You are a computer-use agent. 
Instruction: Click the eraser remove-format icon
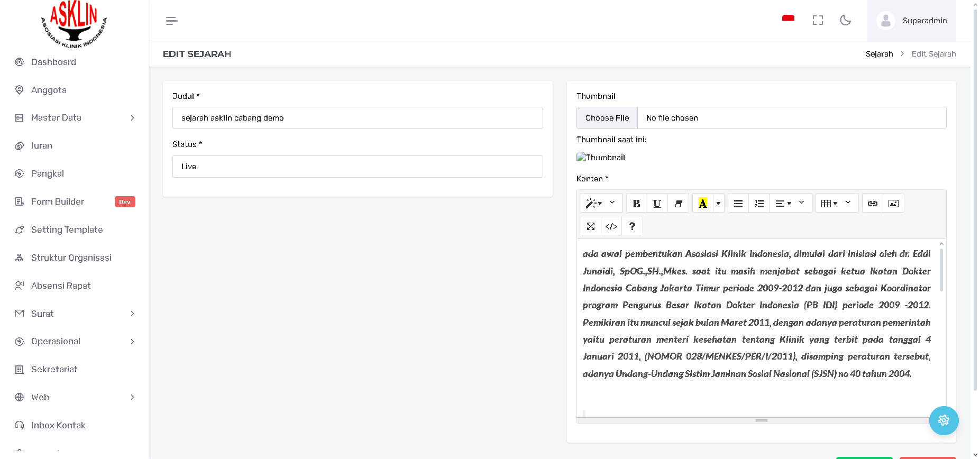point(678,204)
